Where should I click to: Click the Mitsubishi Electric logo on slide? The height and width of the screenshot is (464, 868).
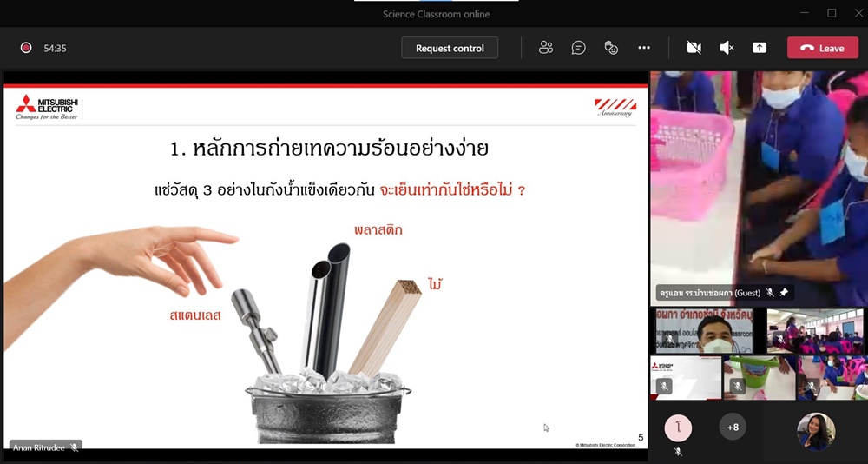click(x=47, y=107)
